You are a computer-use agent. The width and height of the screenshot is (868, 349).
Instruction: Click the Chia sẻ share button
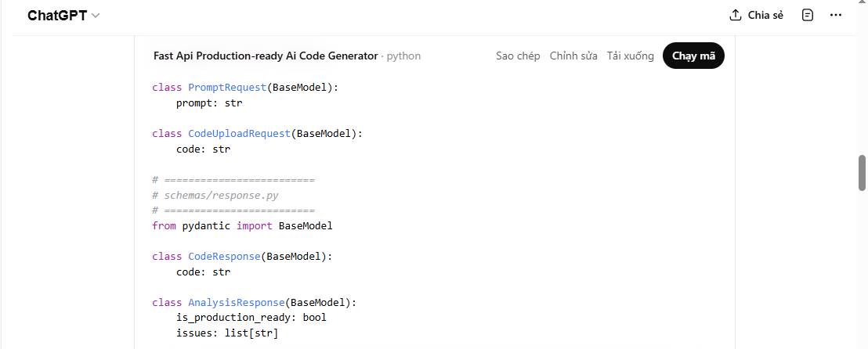click(x=756, y=15)
